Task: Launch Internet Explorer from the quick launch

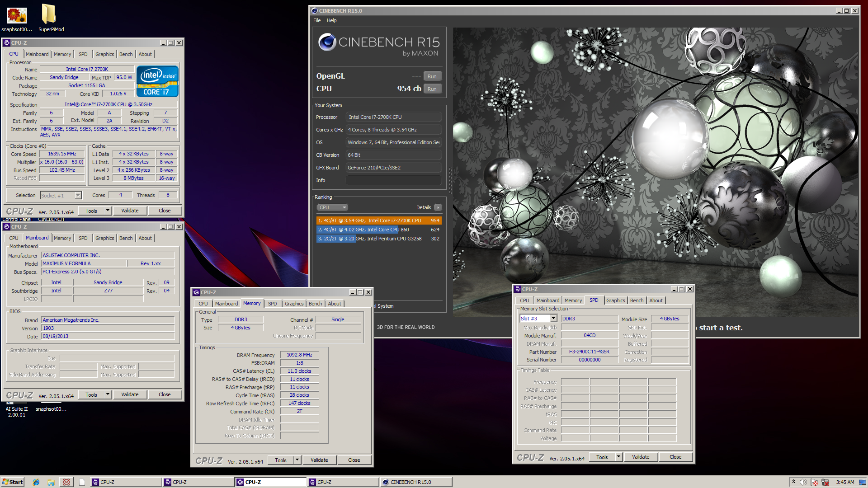Action: coord(36,482)
